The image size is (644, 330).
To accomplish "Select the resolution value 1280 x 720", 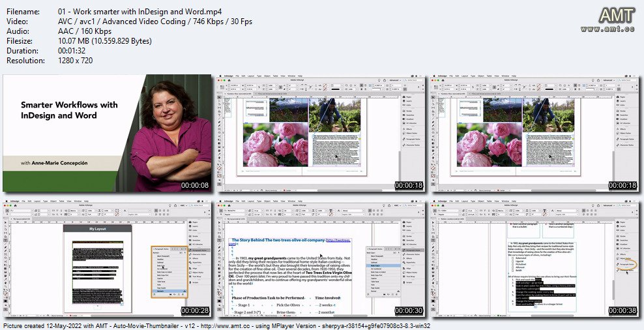I will (75, 61).
